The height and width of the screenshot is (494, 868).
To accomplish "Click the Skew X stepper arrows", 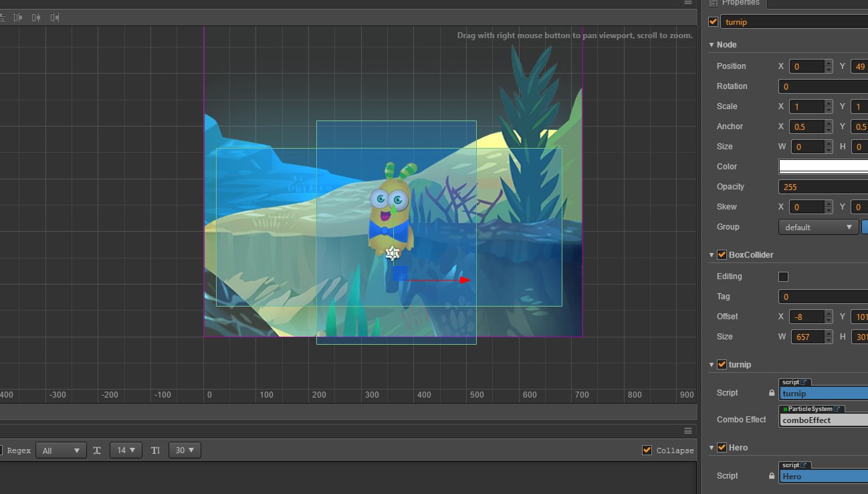I will pos(829,207).
